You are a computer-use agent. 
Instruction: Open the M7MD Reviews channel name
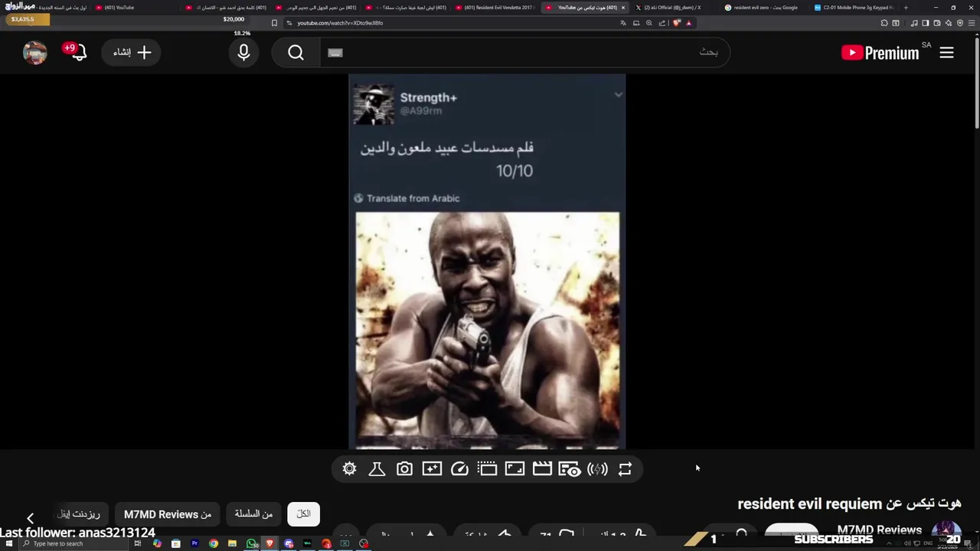click(879, 530)
